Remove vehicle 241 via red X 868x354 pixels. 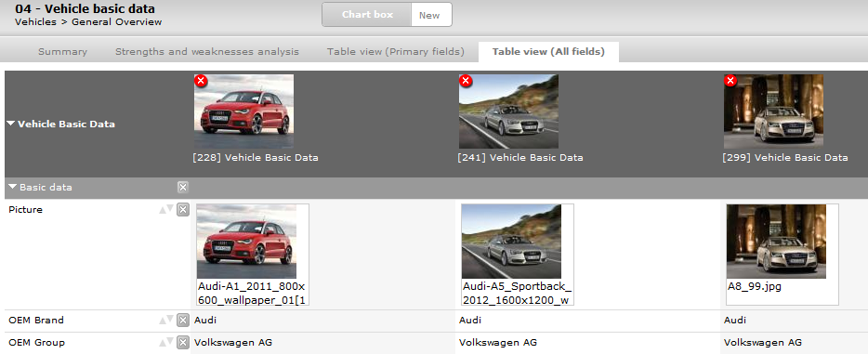coord(466,82)
